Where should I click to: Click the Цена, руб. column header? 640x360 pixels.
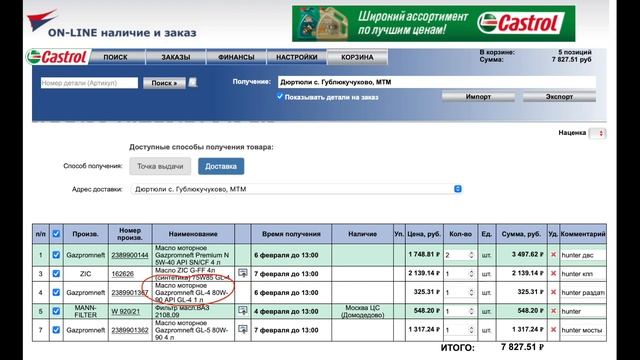[x=424, y=234]
